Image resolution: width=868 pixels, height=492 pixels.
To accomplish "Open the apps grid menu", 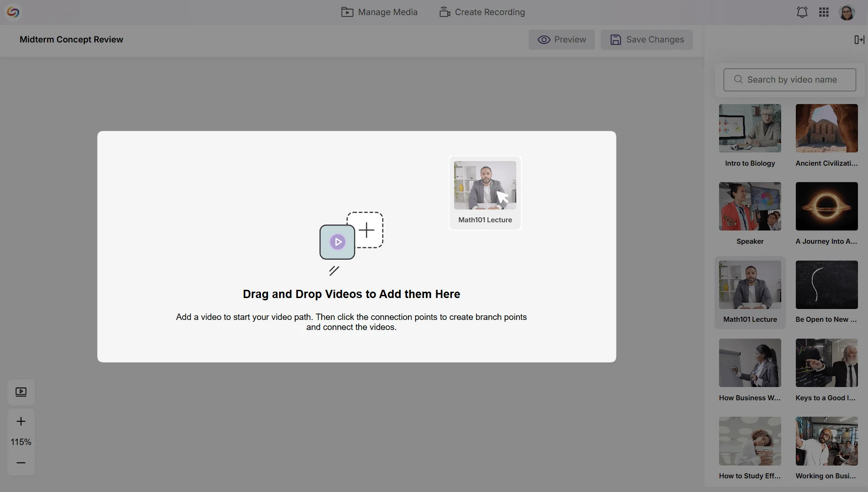I will click(824, 12).
